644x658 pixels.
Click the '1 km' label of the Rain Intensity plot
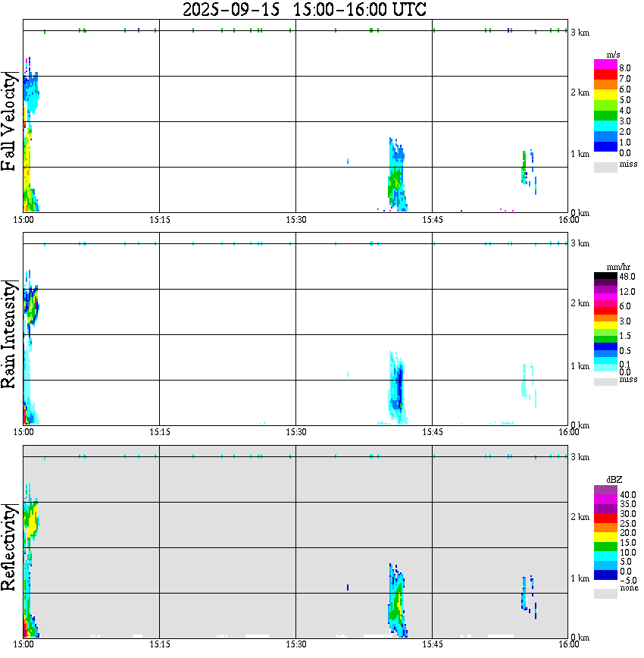click(x=580, y=366)
